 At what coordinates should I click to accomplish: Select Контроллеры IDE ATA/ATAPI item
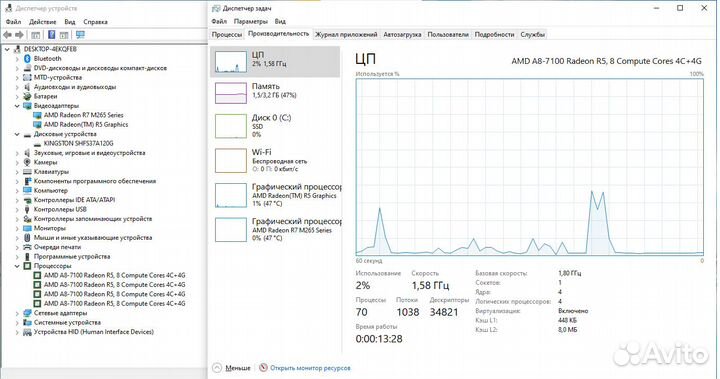(x=74, y=200)
